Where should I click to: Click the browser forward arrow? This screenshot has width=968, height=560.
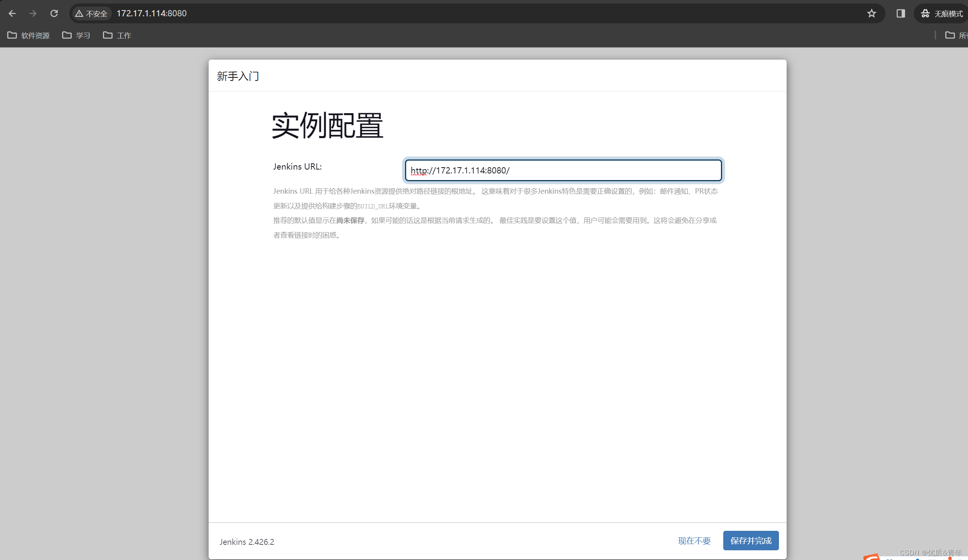[33, 14]
